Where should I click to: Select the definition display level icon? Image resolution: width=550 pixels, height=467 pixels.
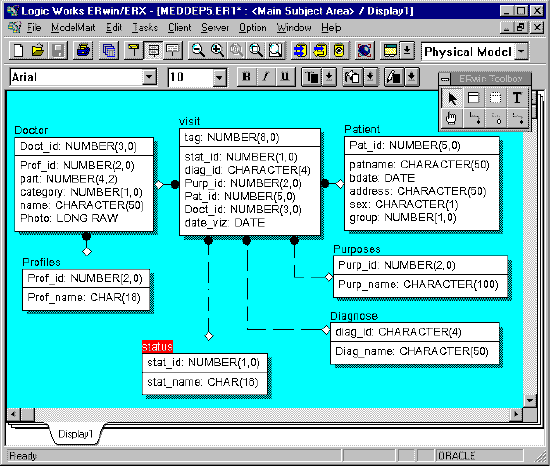(x=173, y=51)
